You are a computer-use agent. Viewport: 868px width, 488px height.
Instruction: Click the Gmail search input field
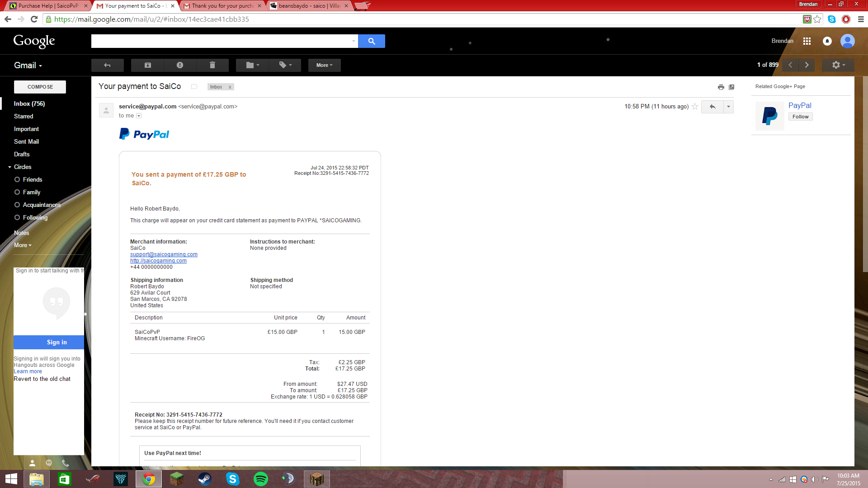(222, 41)
